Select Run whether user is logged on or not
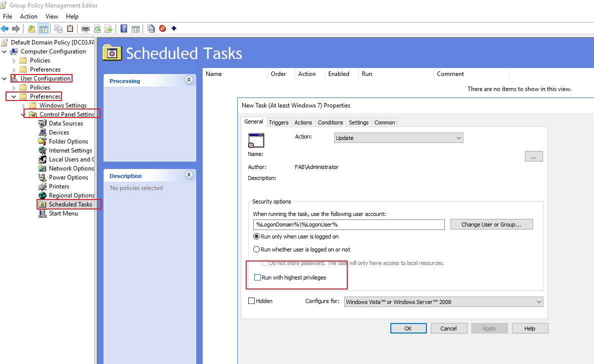This screenshot has height=364, width=594. [x=256, y=249]
